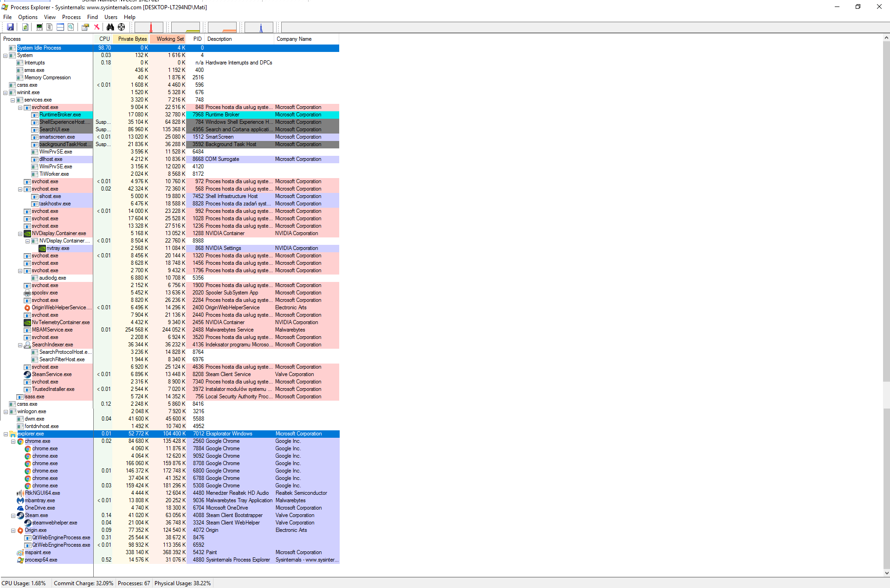Image resolution: width=890 pixels, height=588 pixels.
Task: Open the Find menu
Action: 93,17
